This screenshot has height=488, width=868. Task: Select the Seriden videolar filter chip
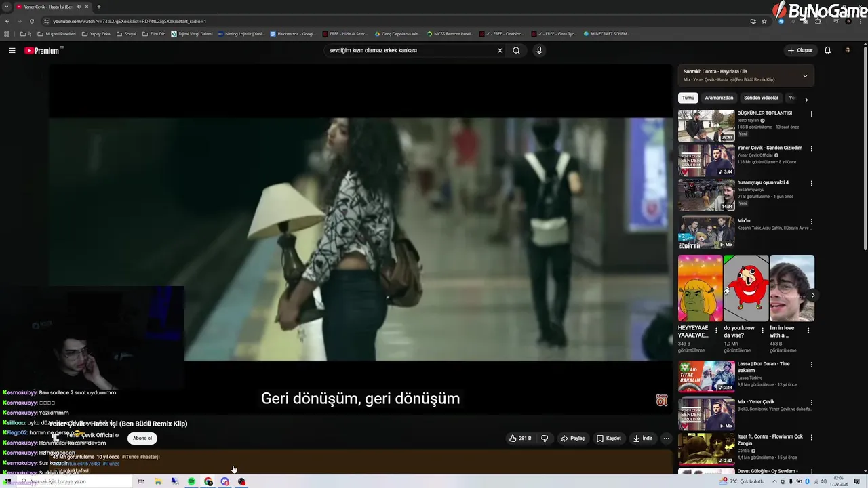[761, 98]
